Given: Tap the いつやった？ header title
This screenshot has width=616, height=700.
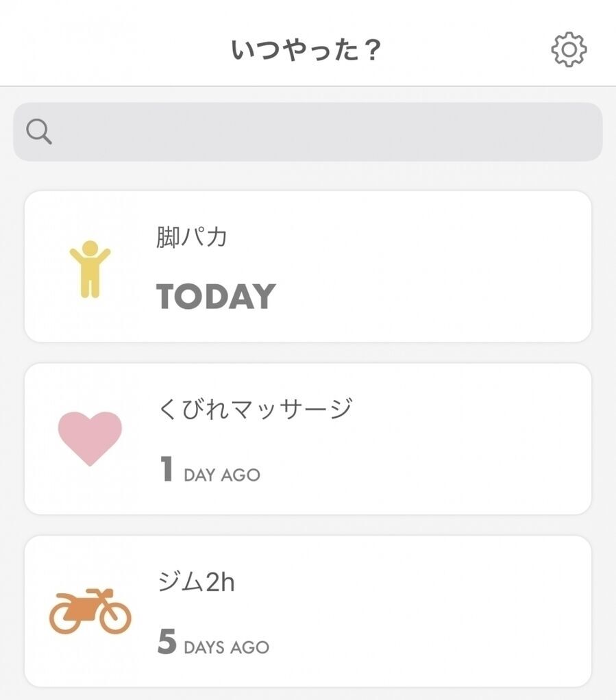Looking at the screenshot, I should coord(306,51).
